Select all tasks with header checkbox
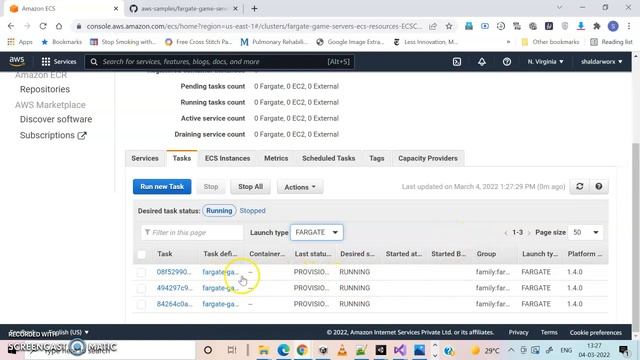Viewport: 640px width, 360px height. tap(142, 254)
